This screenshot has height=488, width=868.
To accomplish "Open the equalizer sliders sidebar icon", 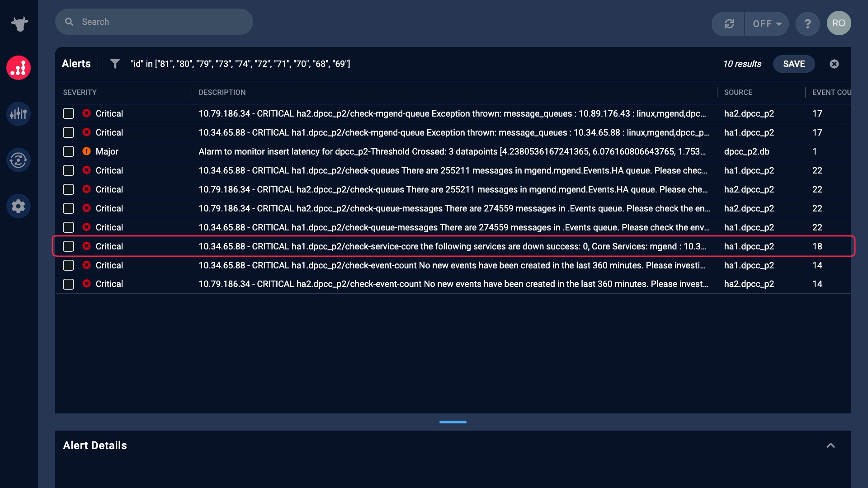I will [19, 113].
